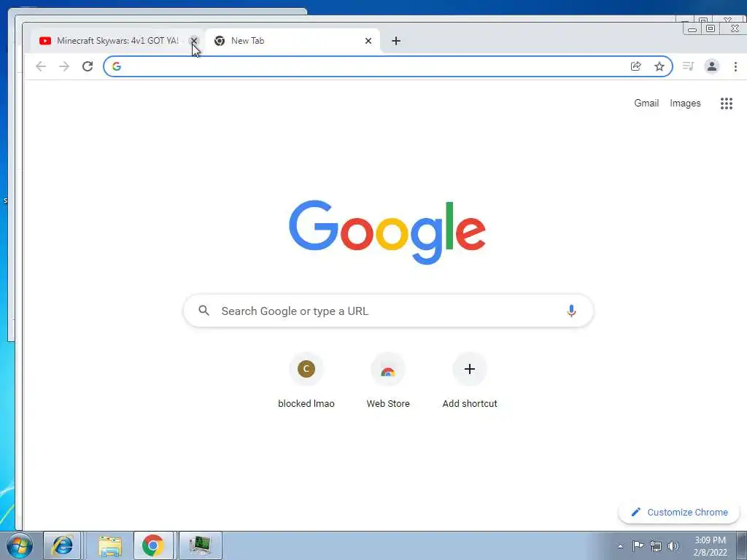
Task: Click the Chrome taskbar icon
Action: click(x=153, y=545)
